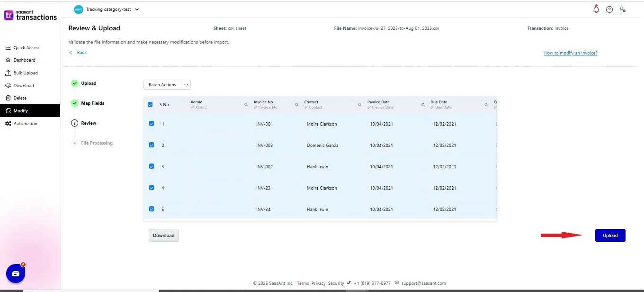
Task: Click the Delete trash icon
Action: [x=8, y=98]
